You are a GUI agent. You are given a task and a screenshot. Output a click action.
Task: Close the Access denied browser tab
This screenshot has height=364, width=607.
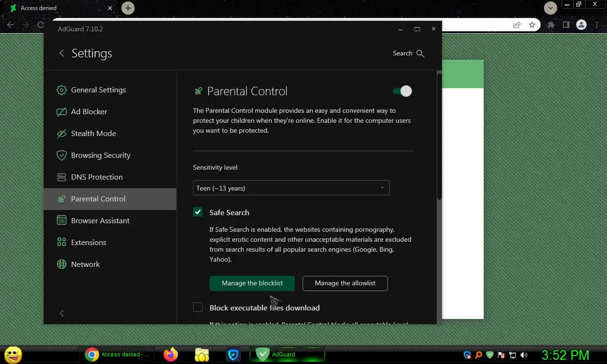pyautogui.click(x=110, y=8)
